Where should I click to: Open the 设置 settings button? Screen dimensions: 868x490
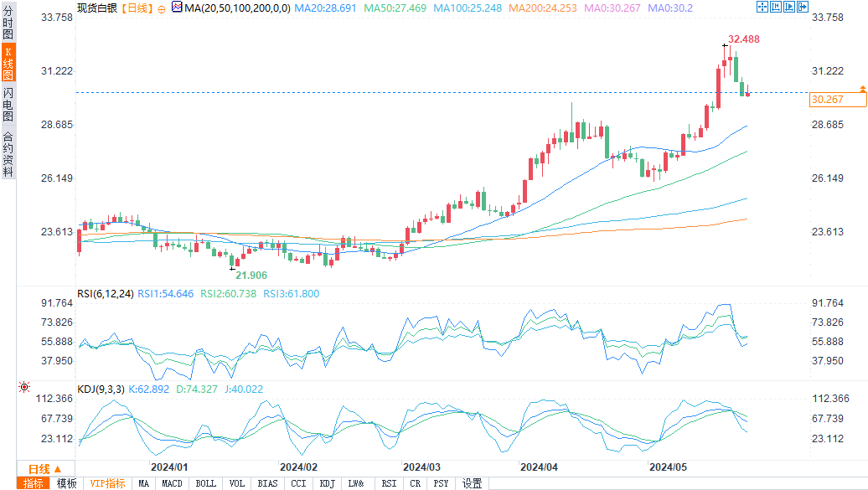click(x=473, y=483)
